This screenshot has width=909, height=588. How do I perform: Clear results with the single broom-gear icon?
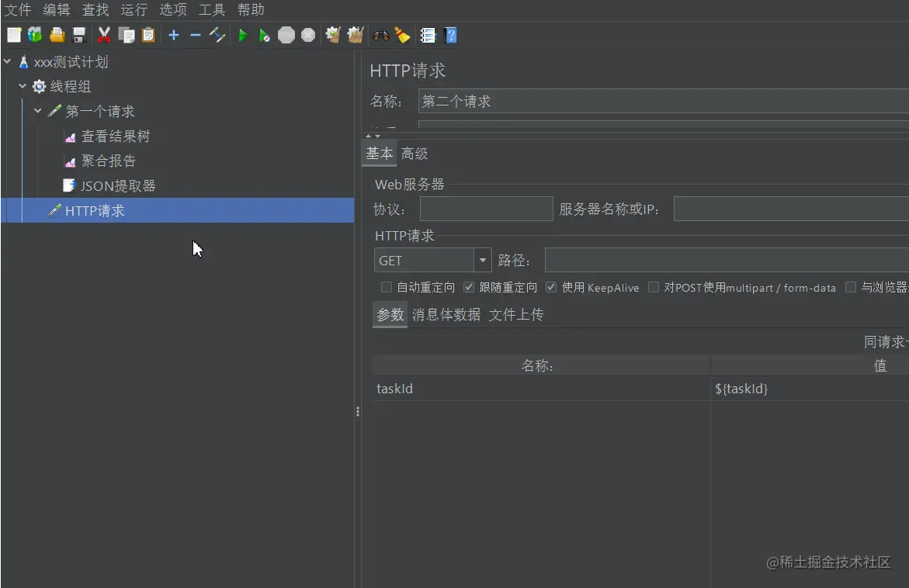[x=333, y=36]
